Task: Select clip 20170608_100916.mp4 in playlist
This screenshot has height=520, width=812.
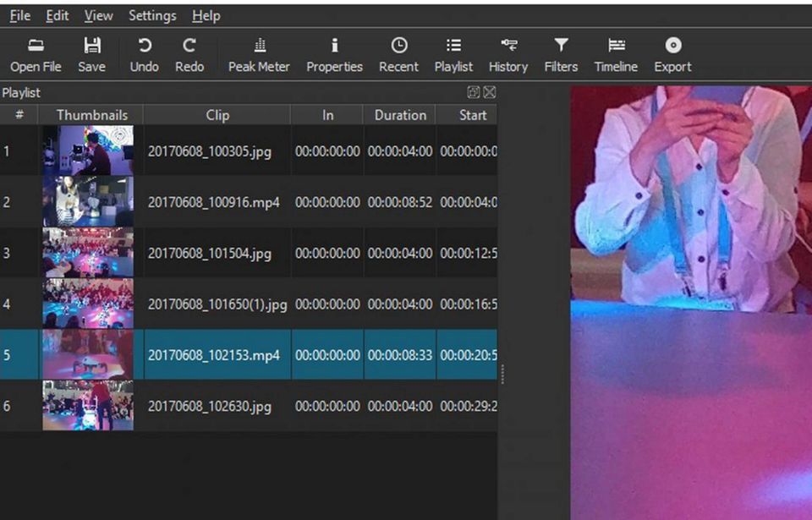Action: 213,202
